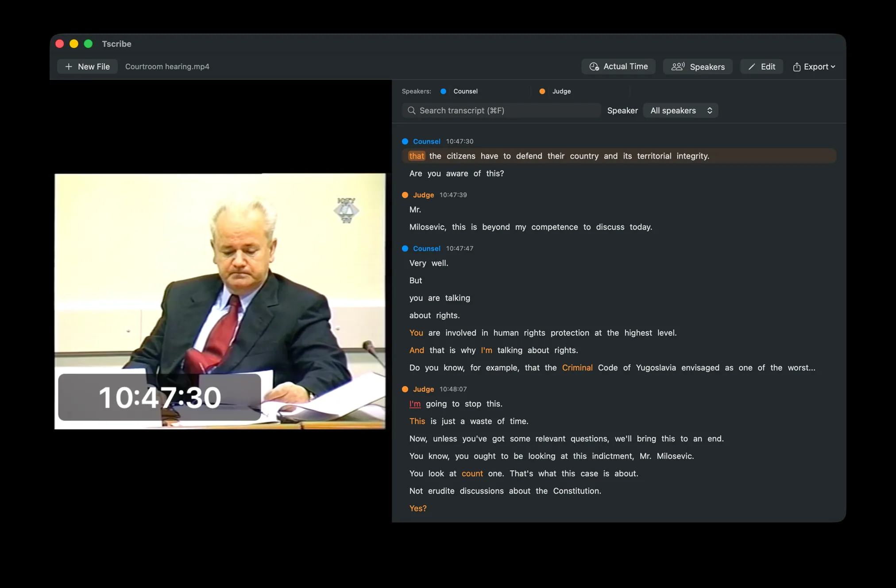Click the word "Mr." under Judge 10:47:39
Screen dimensions: 896x588
coord(415,209)
